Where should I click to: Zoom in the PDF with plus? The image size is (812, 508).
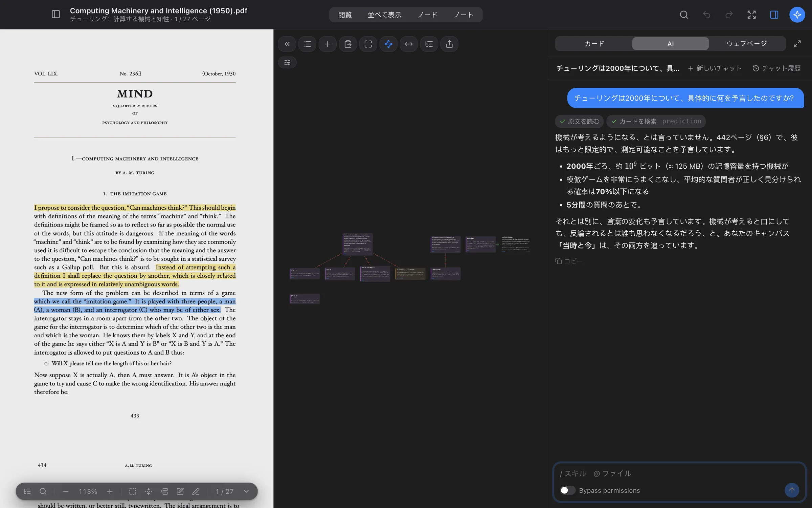(x=110, y=491)
